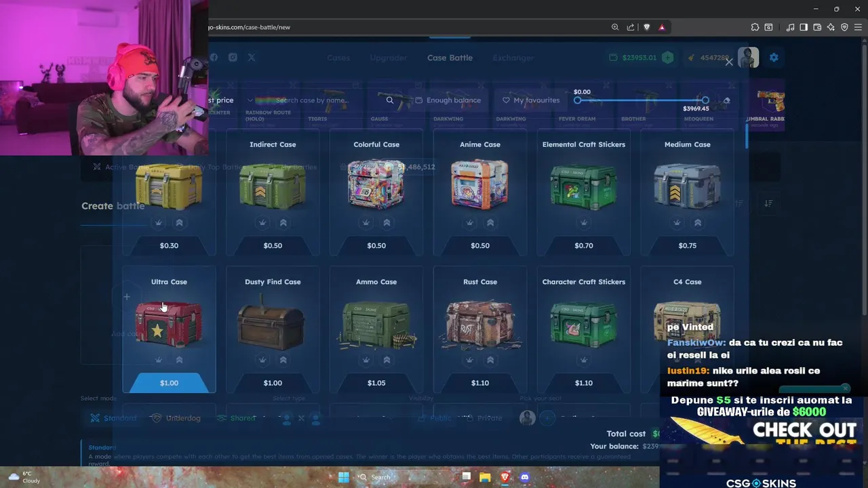
Task: Click the double-chevron icon on Anime Case
Action: [x=490, y=222]
